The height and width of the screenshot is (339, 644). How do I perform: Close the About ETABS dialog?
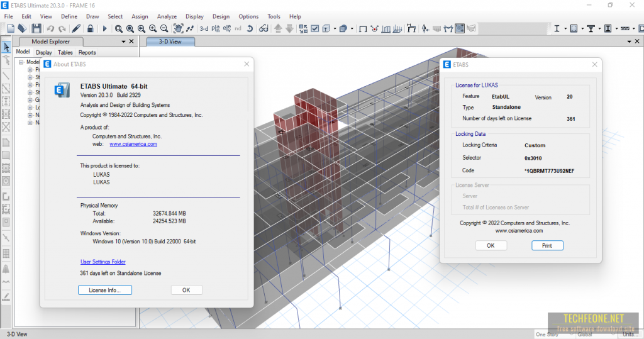pyautogui.click(x=247, y=64)
